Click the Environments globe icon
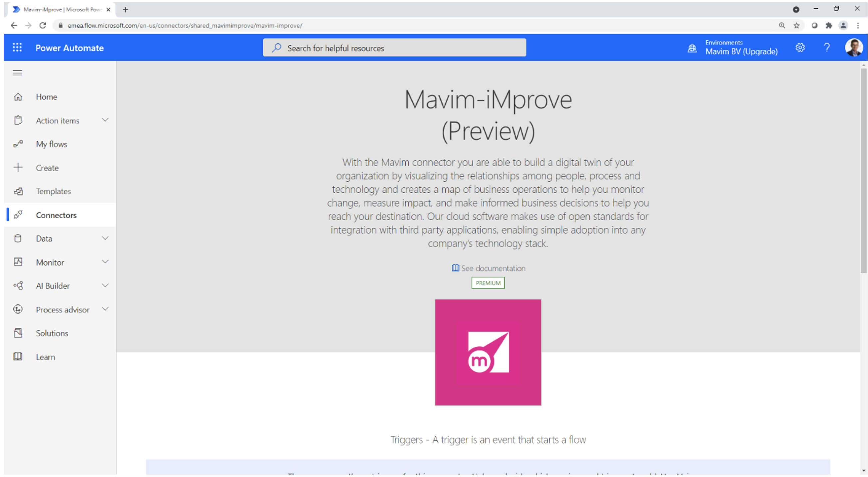The width and height of the screenshot is (868, 477). click(692, 48)
